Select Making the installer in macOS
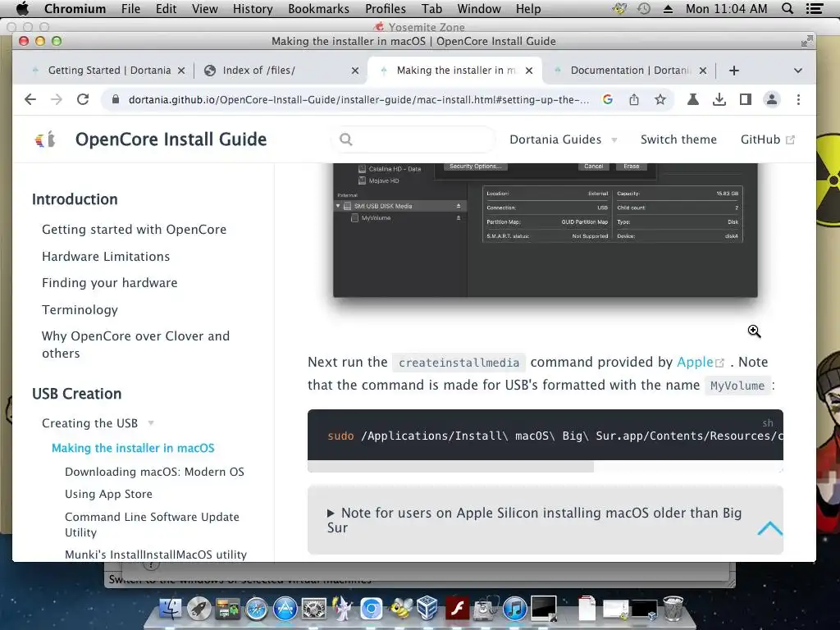The height and width of the screenshot is (630, 840). [133, 448]
